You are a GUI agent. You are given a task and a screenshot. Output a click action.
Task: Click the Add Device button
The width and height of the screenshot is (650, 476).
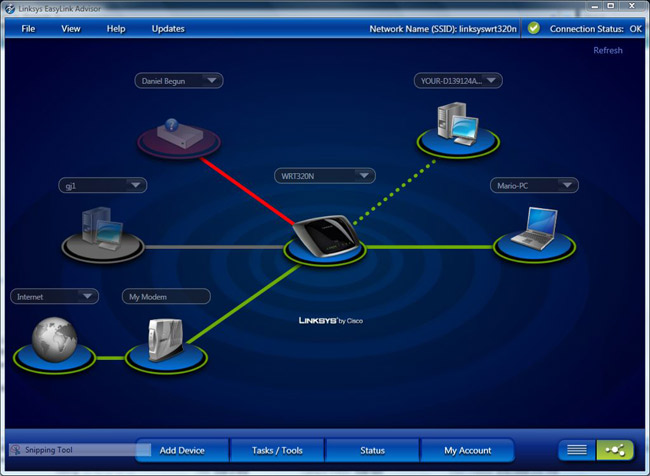pos(182,450)
